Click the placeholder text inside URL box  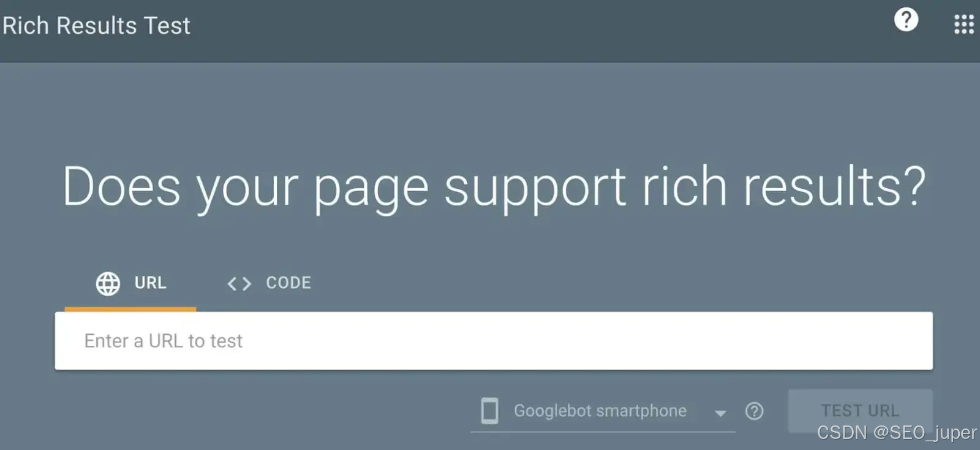[x=164, y=341]
